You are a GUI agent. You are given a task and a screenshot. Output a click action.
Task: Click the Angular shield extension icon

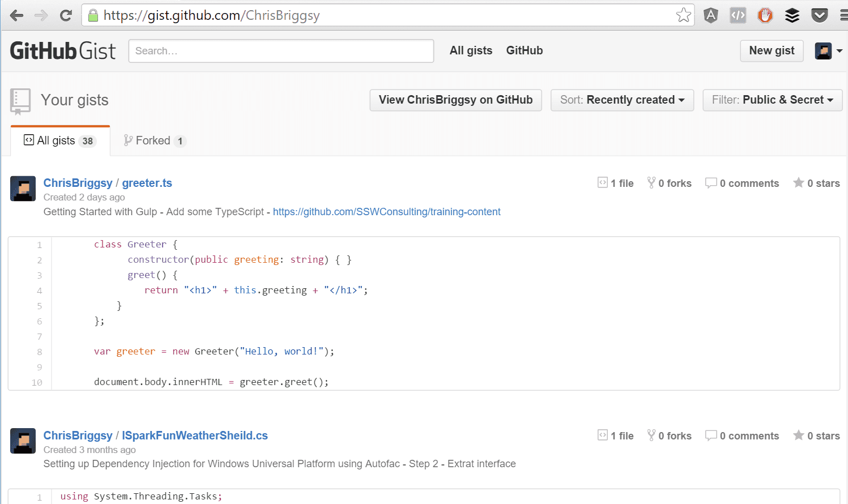[710, 15]
